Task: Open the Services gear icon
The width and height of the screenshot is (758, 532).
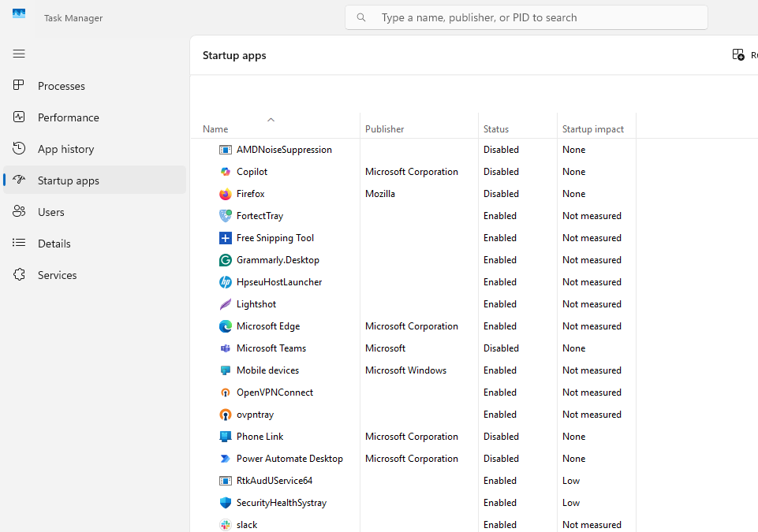Action: [19, 274]
